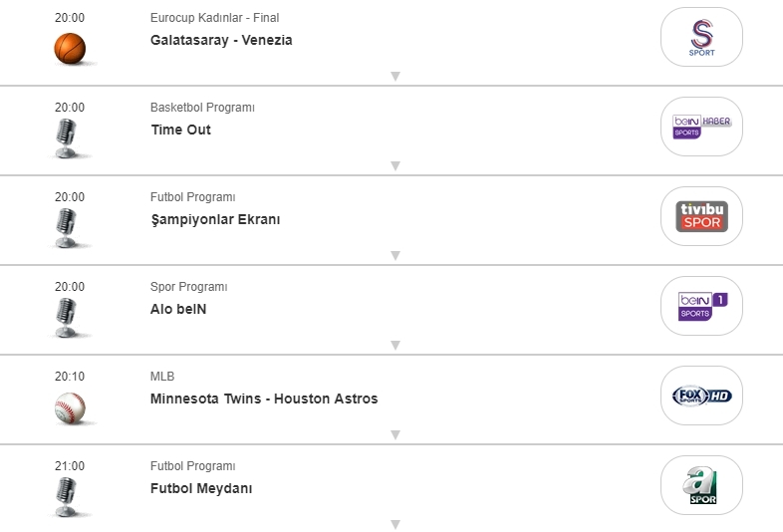The image size is (783, 532).
Task: Click the Şampiyonlar Ekranı program title
Action: [x=215, y=220]
